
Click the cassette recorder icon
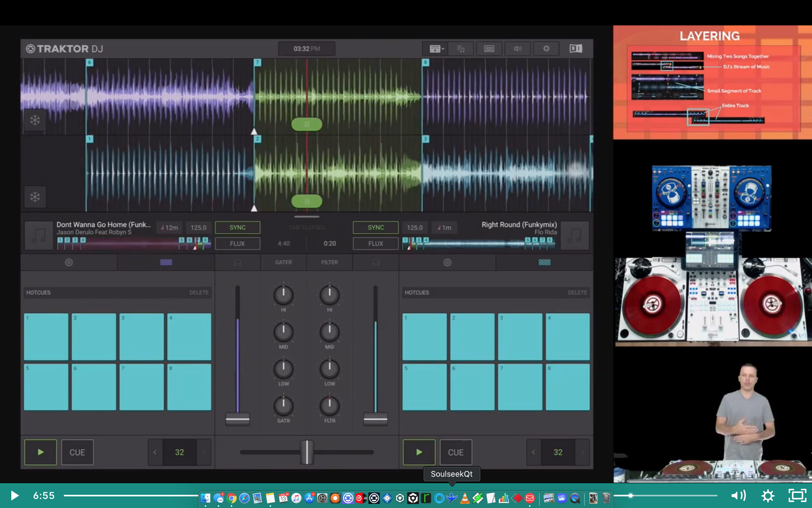point(489,49)
